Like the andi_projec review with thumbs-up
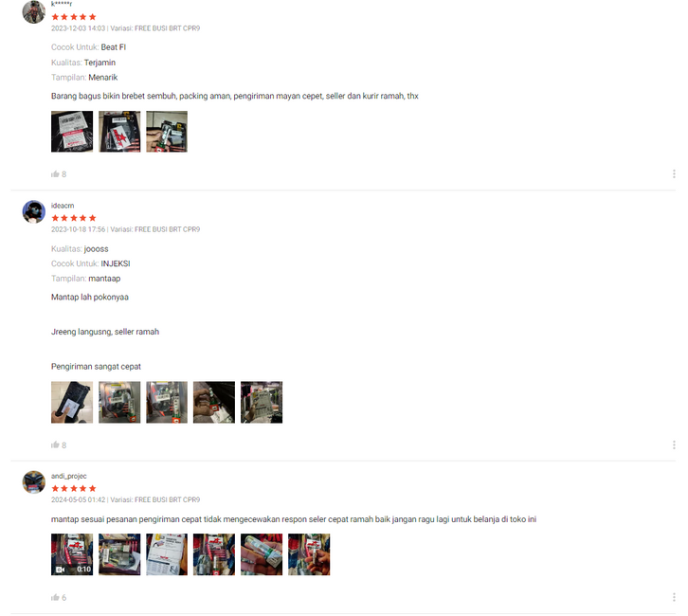The image size is (688, 616). tap(55, 597)
